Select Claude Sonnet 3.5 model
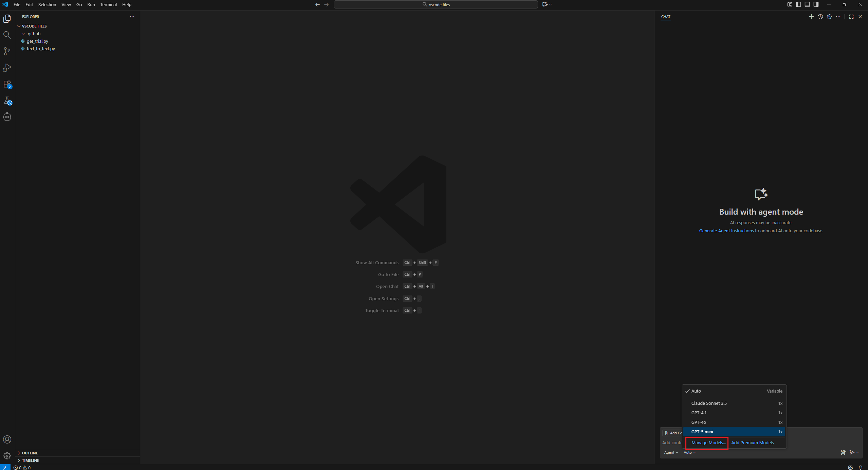Image resolution: width=868 pixels, height=470 pixels. pos(709,403)
